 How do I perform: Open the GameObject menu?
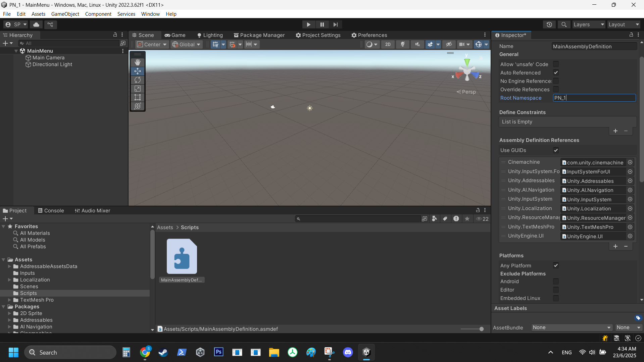tap(65, 14)
